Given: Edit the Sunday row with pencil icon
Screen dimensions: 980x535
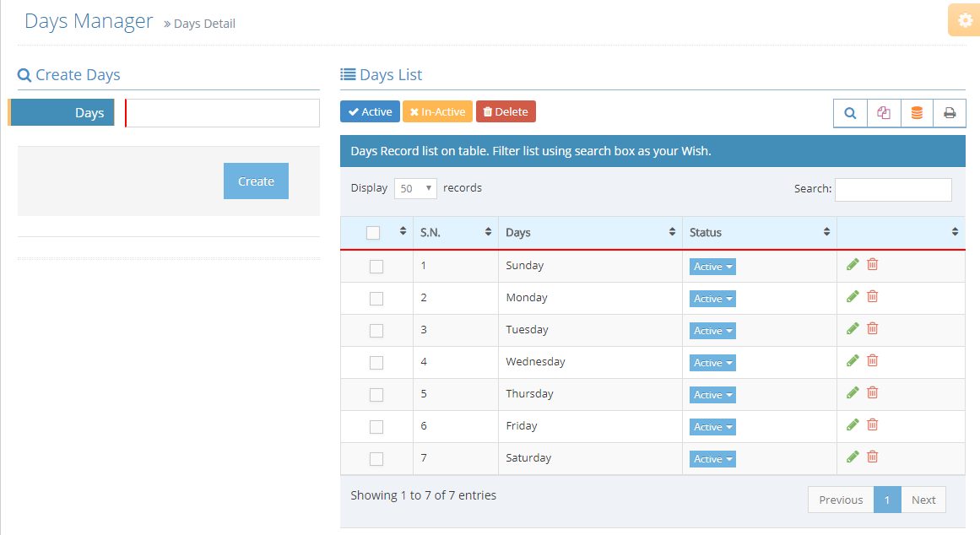Looking at the screenshot, I should pos(853,265).
